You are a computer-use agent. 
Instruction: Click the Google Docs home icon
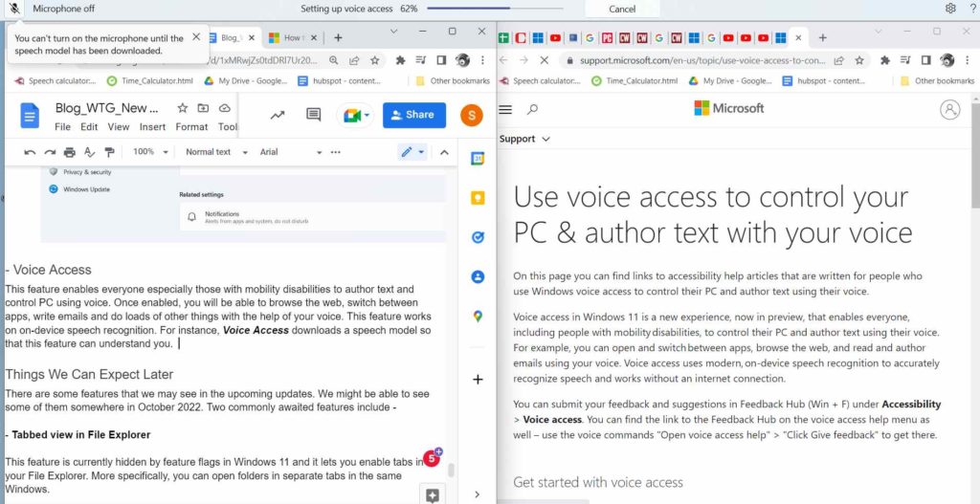click(x=30, y=116)
